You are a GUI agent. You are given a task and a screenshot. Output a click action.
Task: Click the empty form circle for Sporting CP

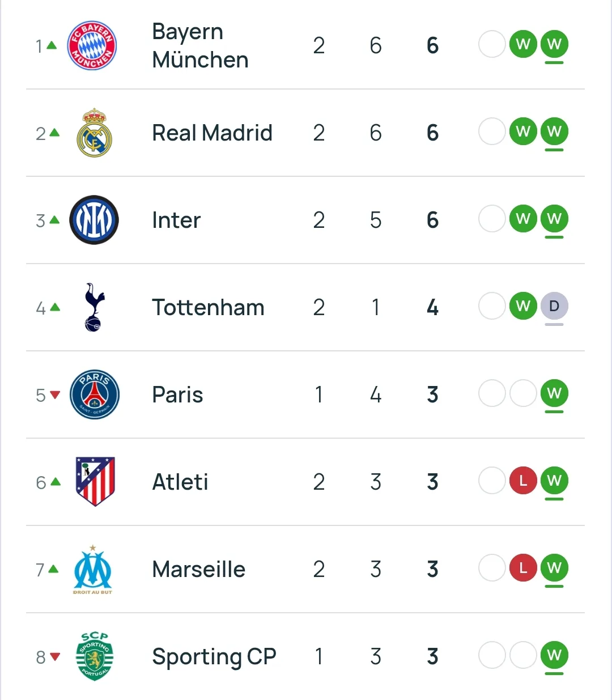(x=492, y=656)
